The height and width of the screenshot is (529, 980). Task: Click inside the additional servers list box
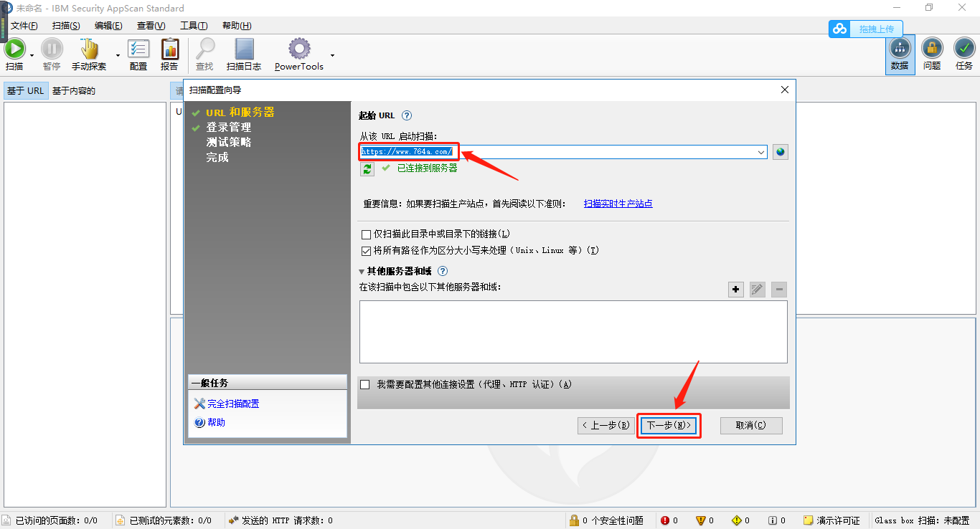[573, 332]
